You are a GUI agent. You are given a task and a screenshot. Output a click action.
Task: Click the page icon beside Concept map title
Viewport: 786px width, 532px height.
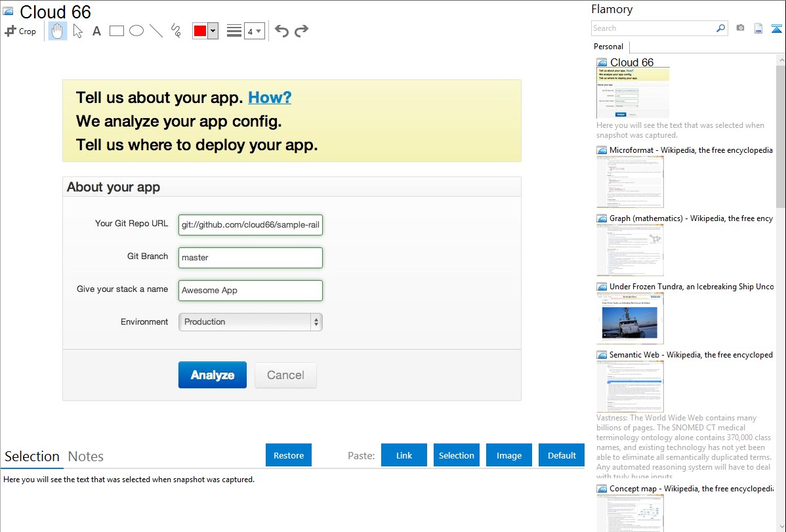click(602, 489)
